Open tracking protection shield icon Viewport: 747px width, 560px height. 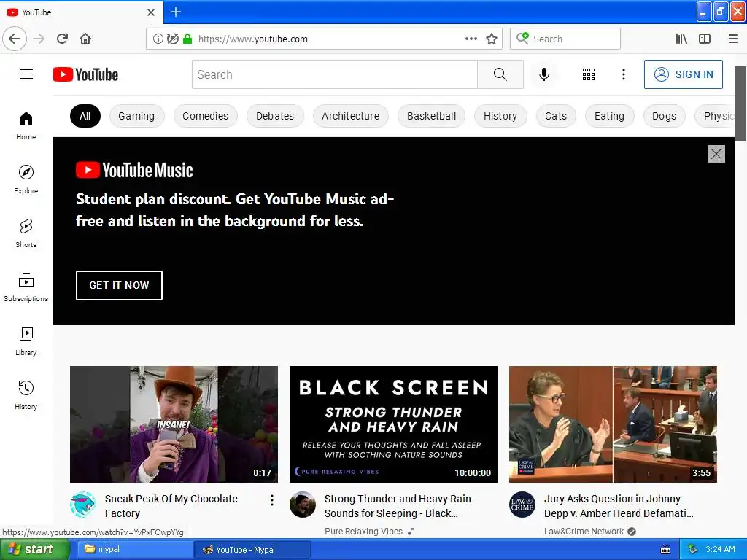[173, 39]
